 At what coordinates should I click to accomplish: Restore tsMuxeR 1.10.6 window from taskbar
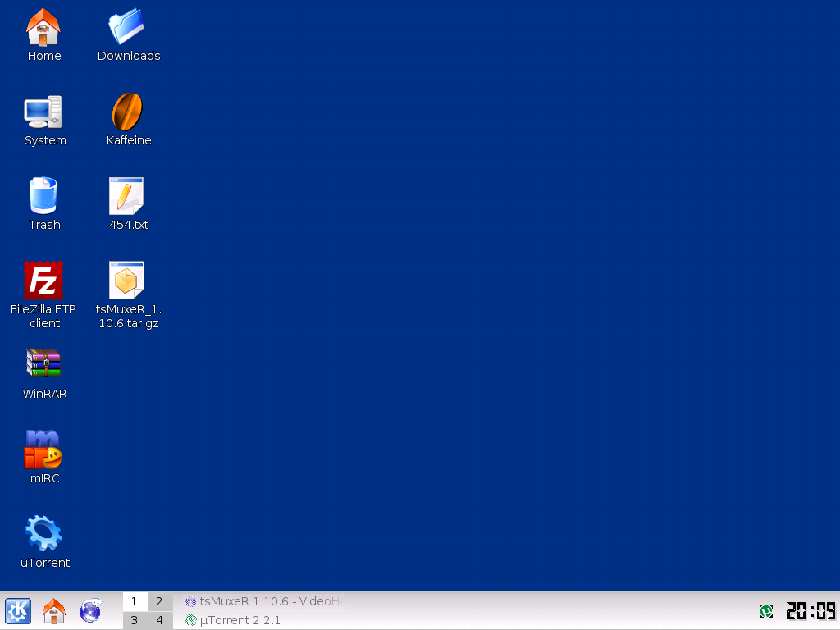click(262, 601)
